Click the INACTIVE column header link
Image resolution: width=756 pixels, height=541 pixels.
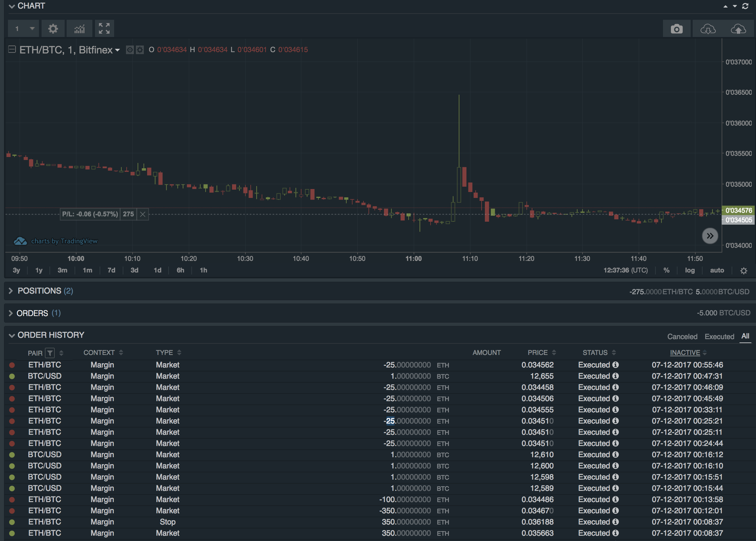coord(685,353)
